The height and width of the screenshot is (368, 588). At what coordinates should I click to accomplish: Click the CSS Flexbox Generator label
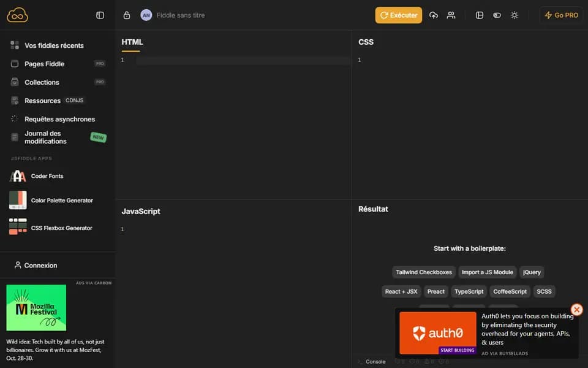61,228
